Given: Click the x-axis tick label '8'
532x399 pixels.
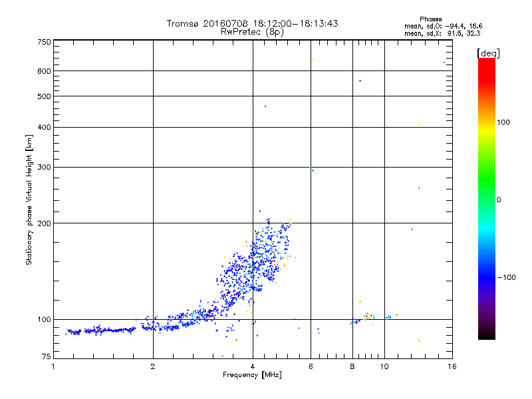Looking at the screenshot, I should 352,366.
